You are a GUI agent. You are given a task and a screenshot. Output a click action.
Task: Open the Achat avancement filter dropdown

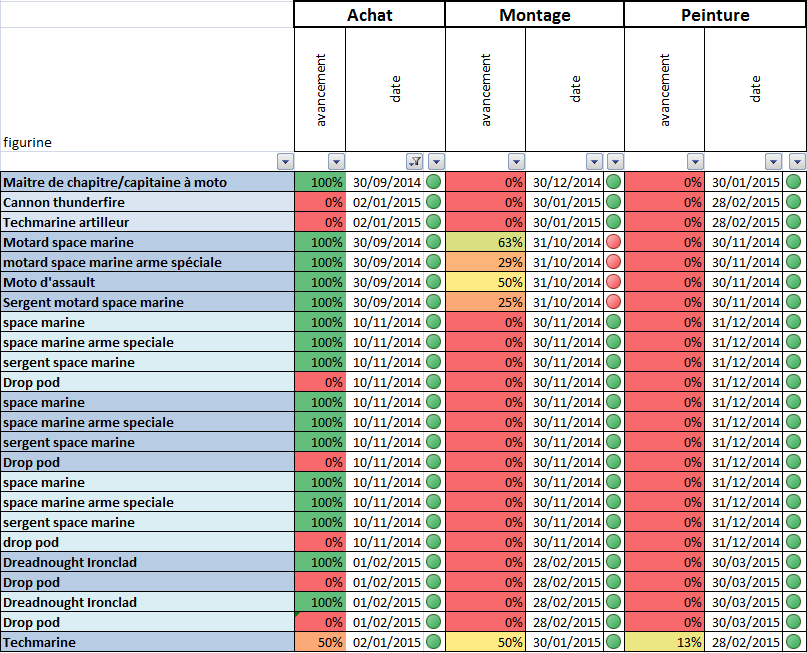(x=336, y=162)
